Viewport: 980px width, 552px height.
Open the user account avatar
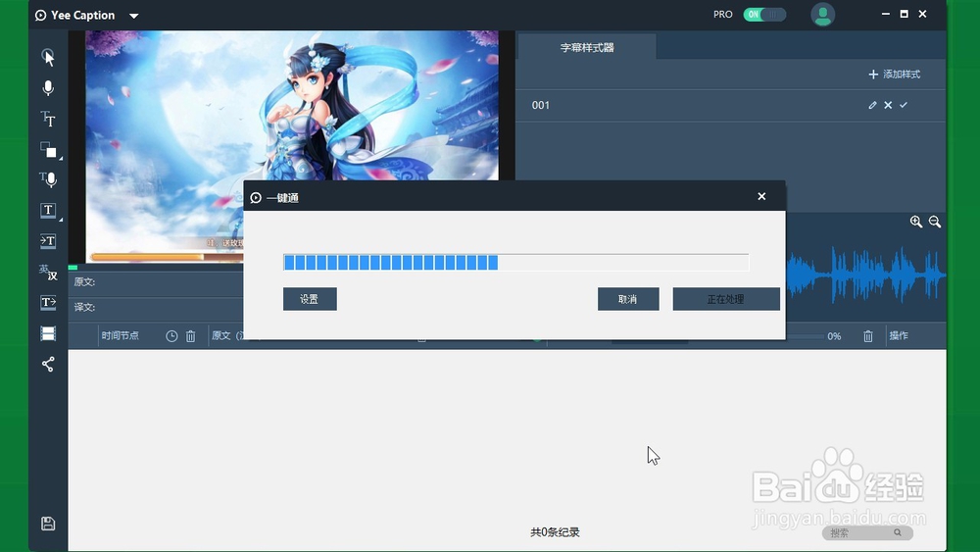point(822,15)
